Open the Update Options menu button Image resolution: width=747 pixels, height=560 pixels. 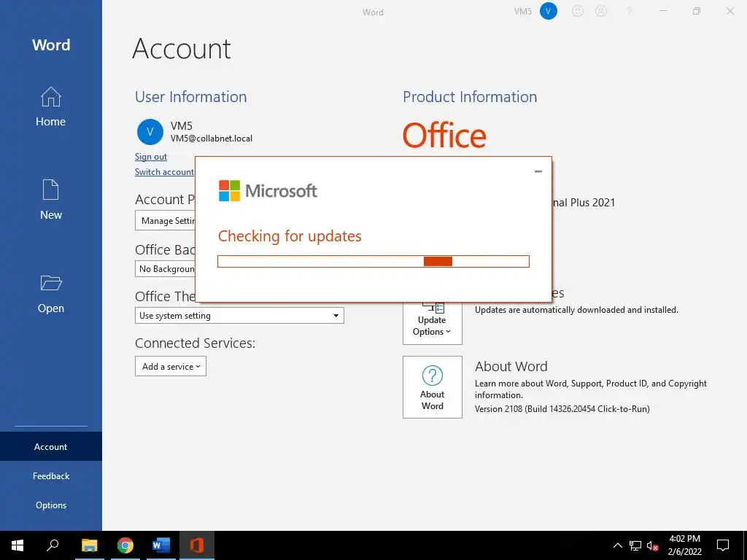[x=432, y=322]
